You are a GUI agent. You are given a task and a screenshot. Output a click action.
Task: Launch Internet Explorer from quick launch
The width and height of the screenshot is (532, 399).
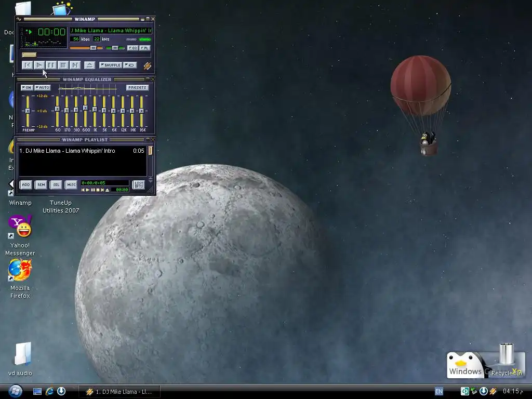[49, 392]
